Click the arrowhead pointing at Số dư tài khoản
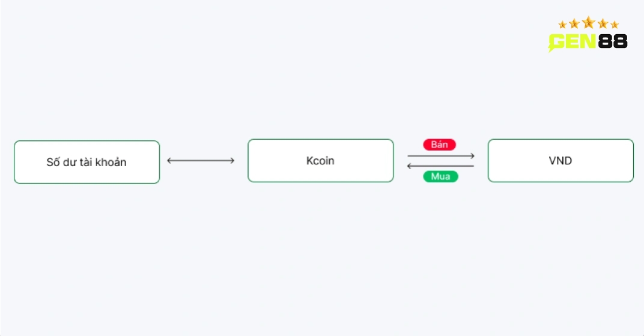The height and width of the screenshot is (336, 644). (x=169, y=160)
